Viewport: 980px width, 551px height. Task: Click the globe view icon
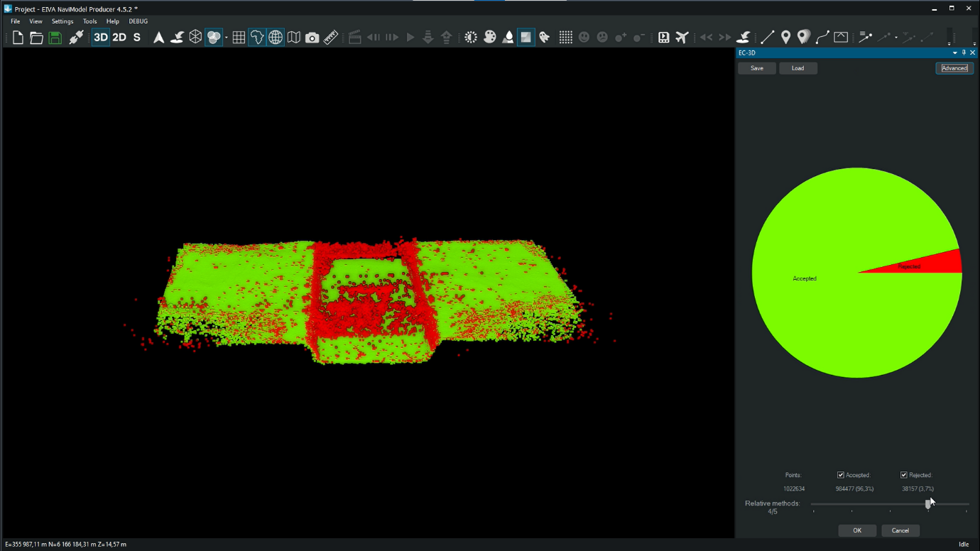(276, 38)
